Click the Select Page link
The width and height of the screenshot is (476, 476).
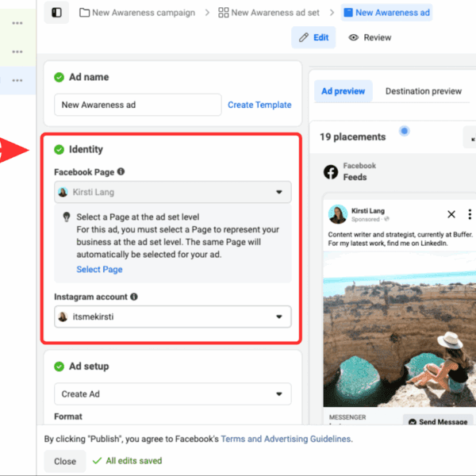tap(99, 270)
